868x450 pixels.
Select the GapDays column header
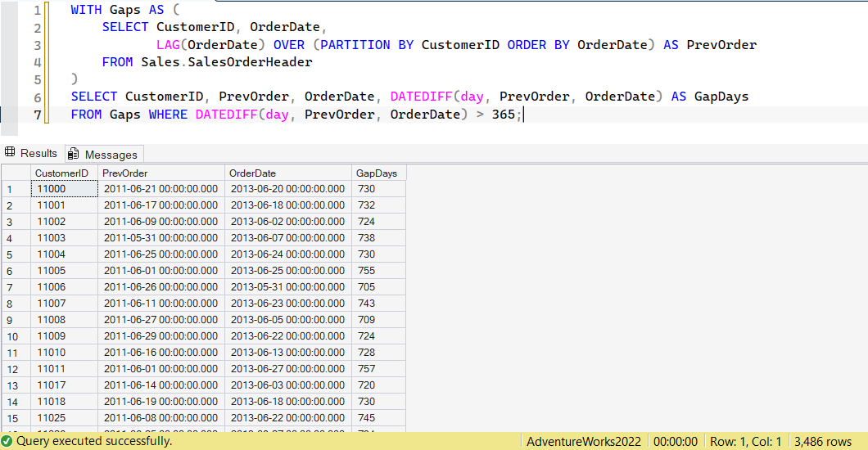[x=378, y=173]
